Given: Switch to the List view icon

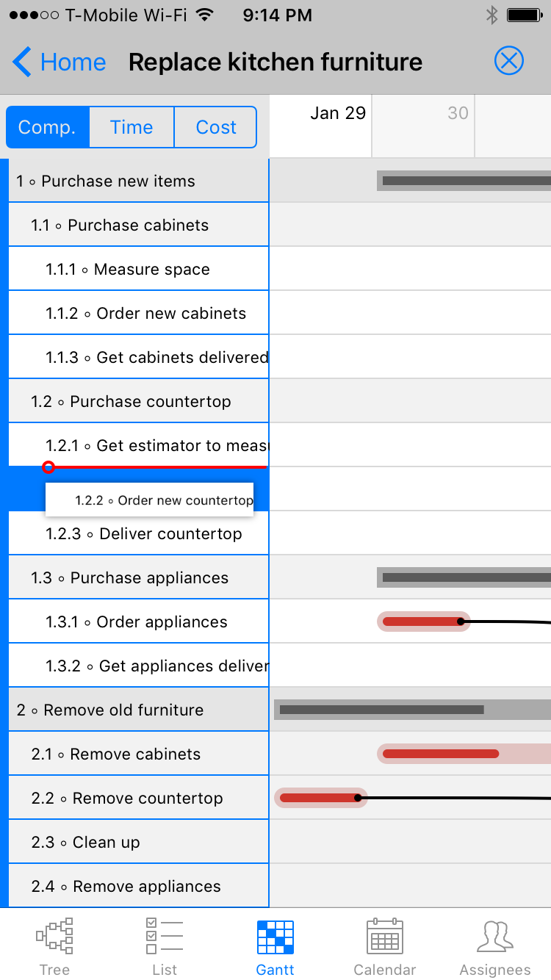Looking at the screenshot, I should 165,937.
